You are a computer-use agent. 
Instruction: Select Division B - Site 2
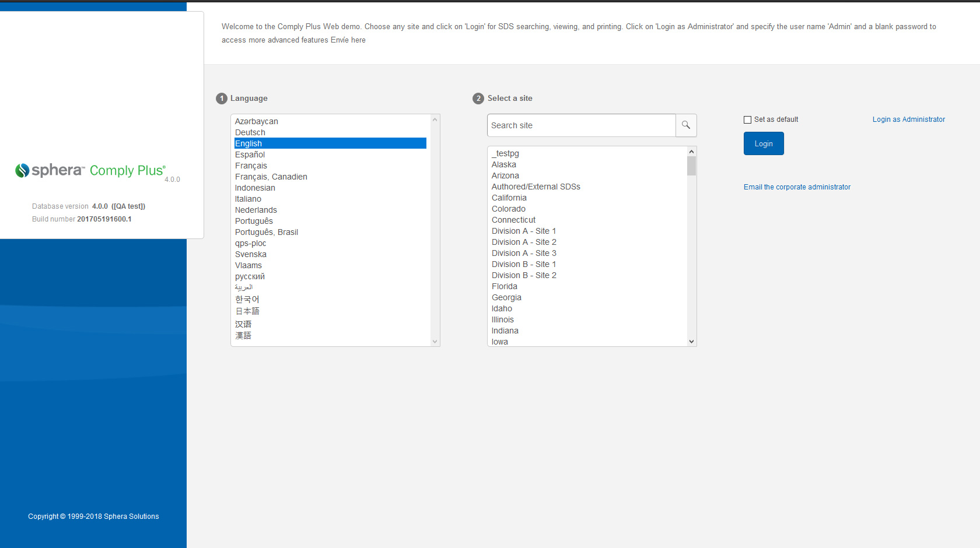tap(588, 275)
